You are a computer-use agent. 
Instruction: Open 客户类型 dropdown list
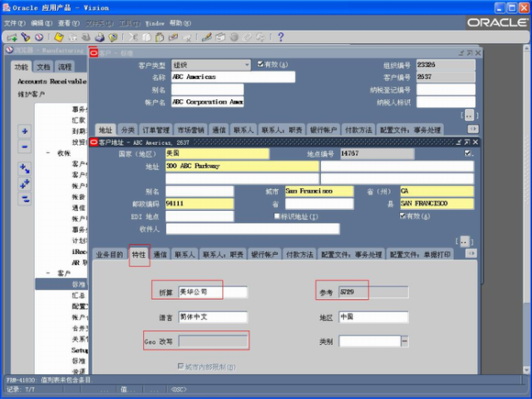pyautogui.click(x=247, y=65)
